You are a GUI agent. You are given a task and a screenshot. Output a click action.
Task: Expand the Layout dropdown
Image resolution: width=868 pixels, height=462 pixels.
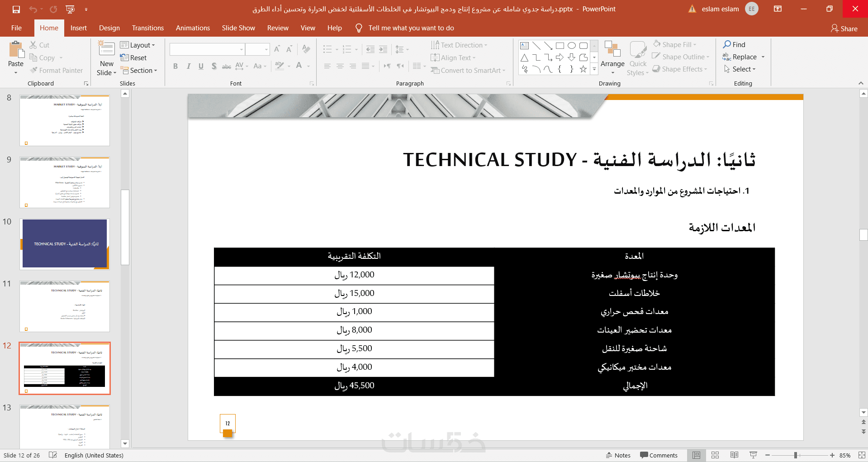tap(138, 45)
